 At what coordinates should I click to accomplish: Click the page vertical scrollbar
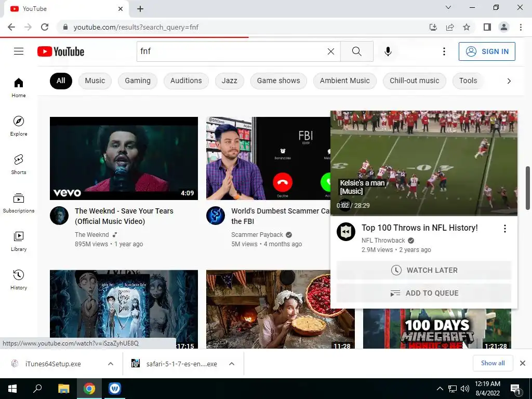(528, 188)
